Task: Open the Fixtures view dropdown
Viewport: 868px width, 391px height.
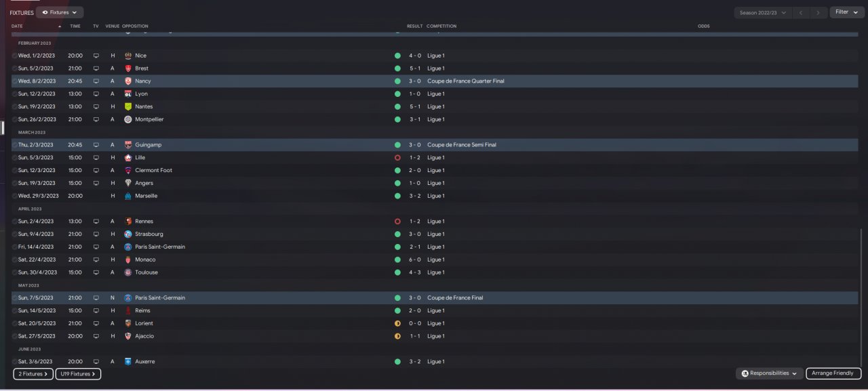Action: tap(60, 12)
